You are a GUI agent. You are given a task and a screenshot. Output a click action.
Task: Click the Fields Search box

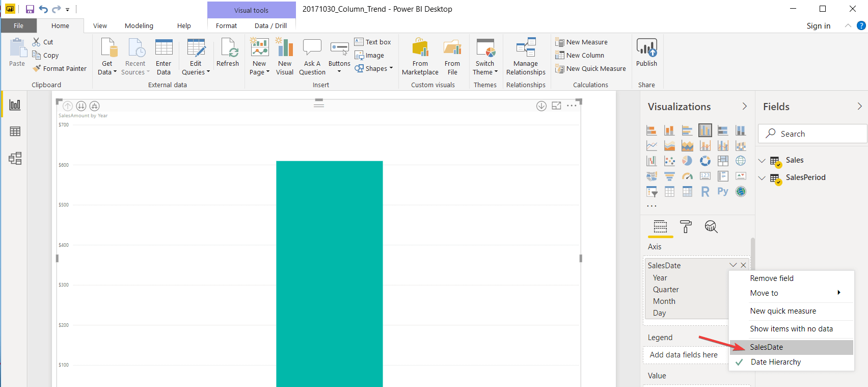tap(812, 134)
